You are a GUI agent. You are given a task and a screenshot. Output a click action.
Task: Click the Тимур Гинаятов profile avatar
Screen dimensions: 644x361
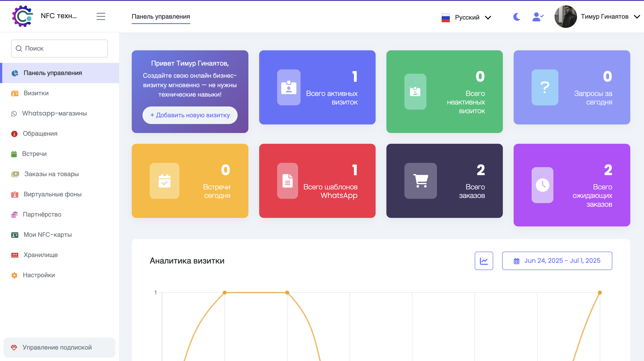point(566,16)
